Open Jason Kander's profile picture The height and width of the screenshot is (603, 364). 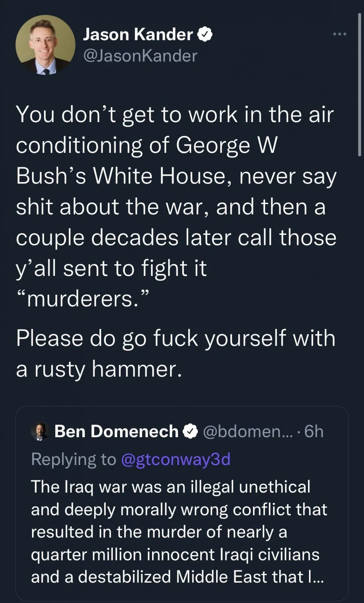pos(45,45)
